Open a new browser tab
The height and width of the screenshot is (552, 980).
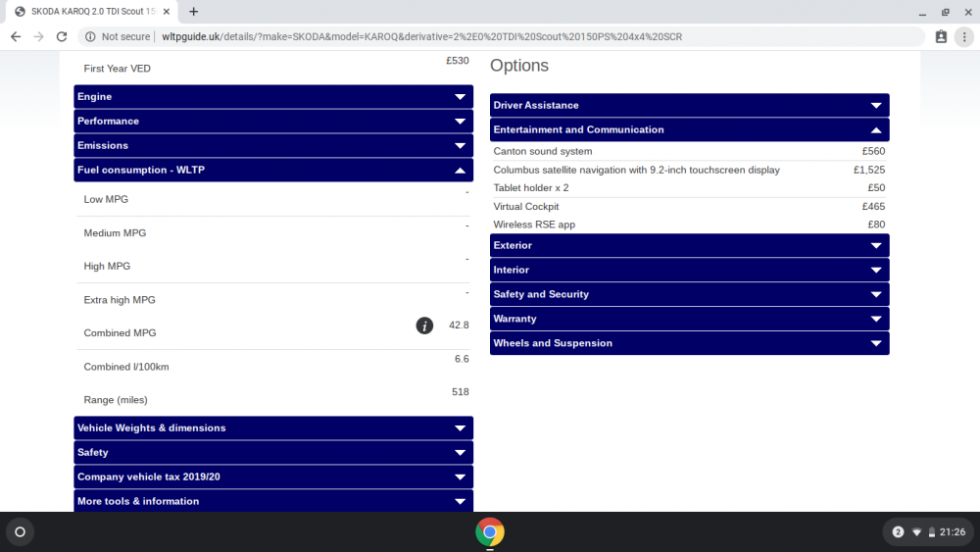click(x=194, y=11)
